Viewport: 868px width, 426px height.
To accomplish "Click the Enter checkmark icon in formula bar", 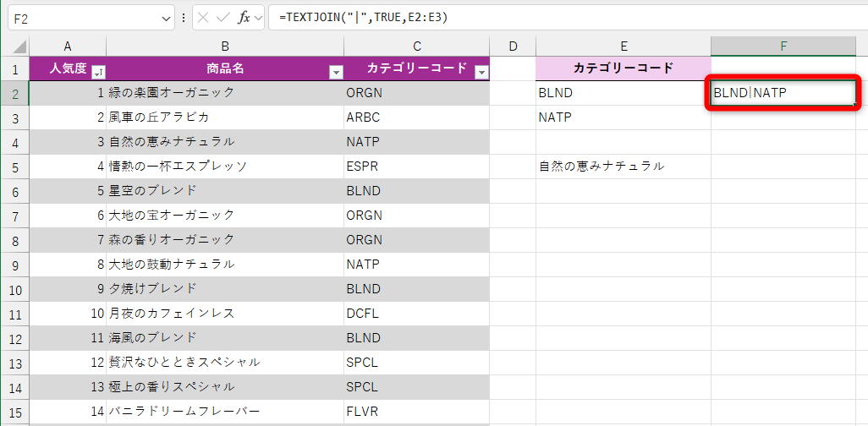I will (x=223, y=18).
